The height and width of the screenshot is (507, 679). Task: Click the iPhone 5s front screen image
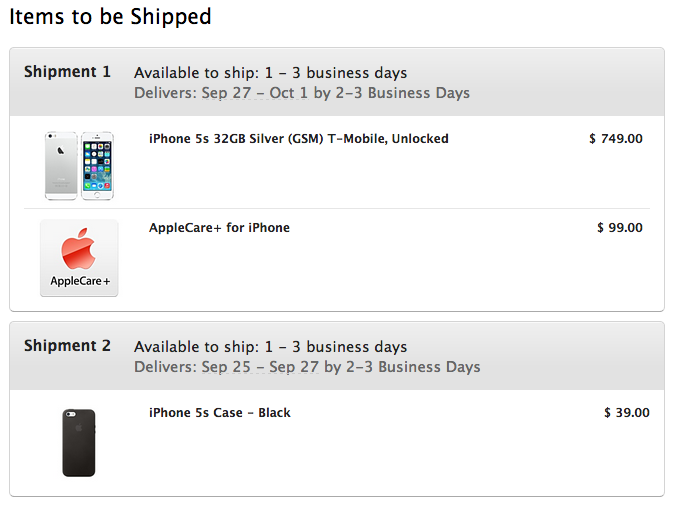coord(97,164)
